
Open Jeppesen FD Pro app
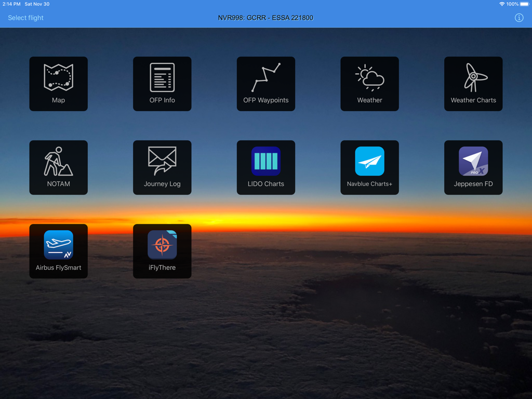(473, 167)
